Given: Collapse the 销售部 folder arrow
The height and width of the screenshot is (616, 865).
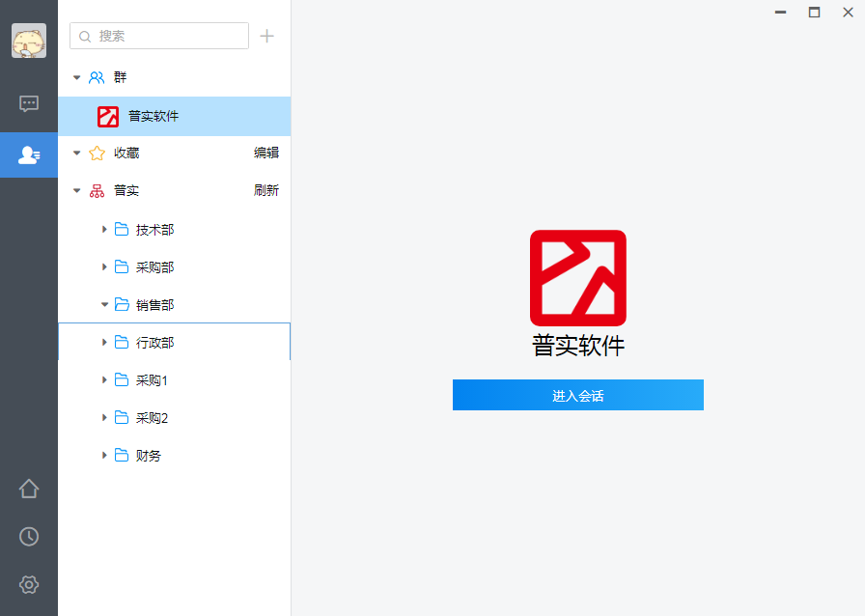Looking at the screenshot, I should coord(104,305).
